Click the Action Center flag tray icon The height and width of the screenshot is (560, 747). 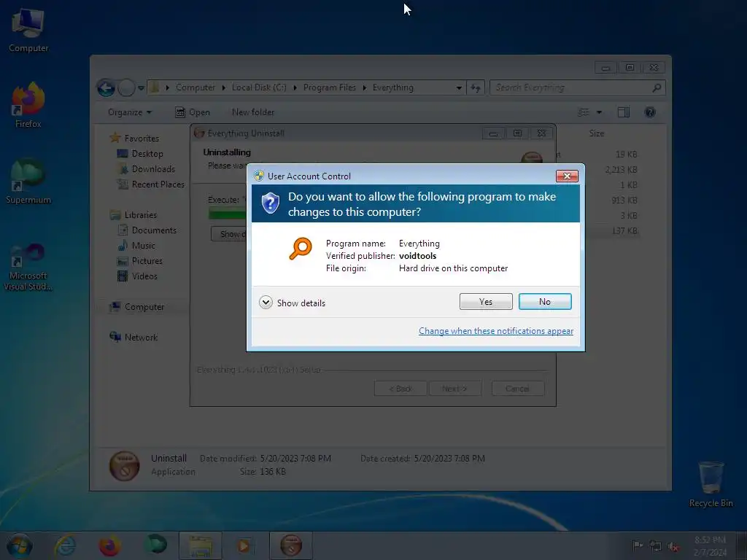pyautogui.click(x=637, y=545)
